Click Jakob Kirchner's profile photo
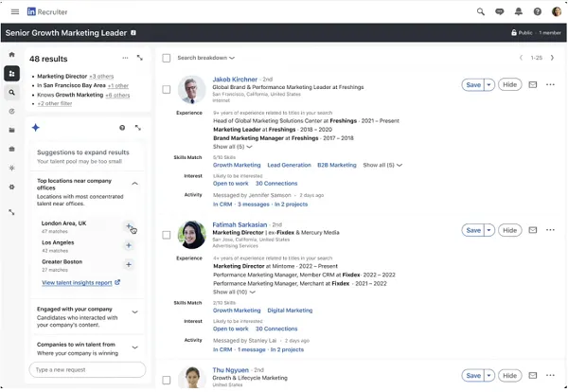The width and height of the screenshot is (568, 392). point(191,90)
